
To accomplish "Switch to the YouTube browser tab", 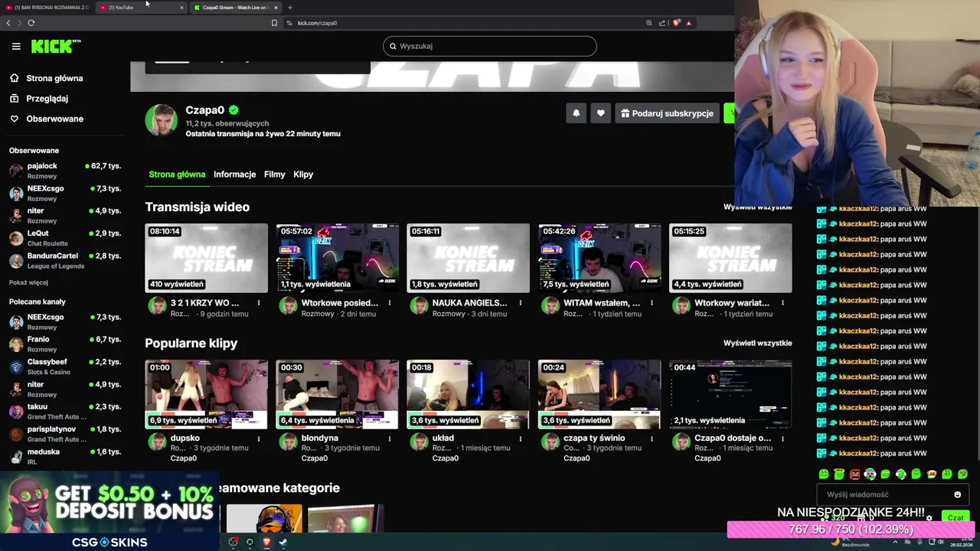I will [142, 8].
